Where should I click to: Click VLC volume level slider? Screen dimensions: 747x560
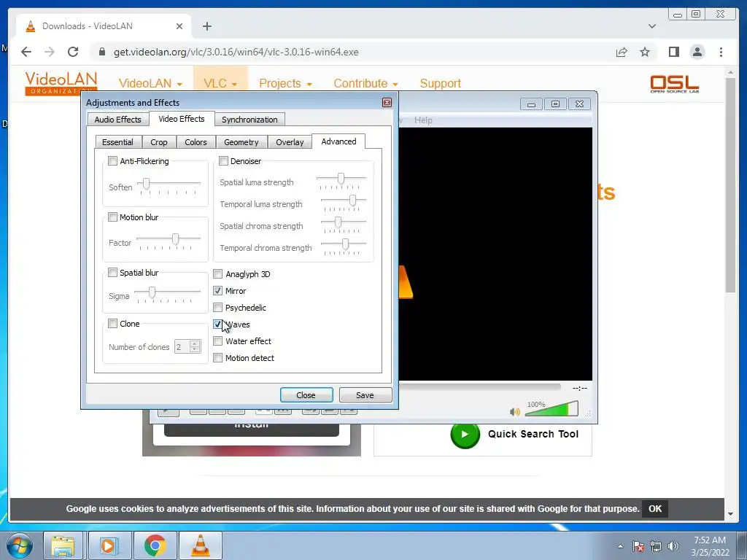pyautogui.click(x=551, y=409)
